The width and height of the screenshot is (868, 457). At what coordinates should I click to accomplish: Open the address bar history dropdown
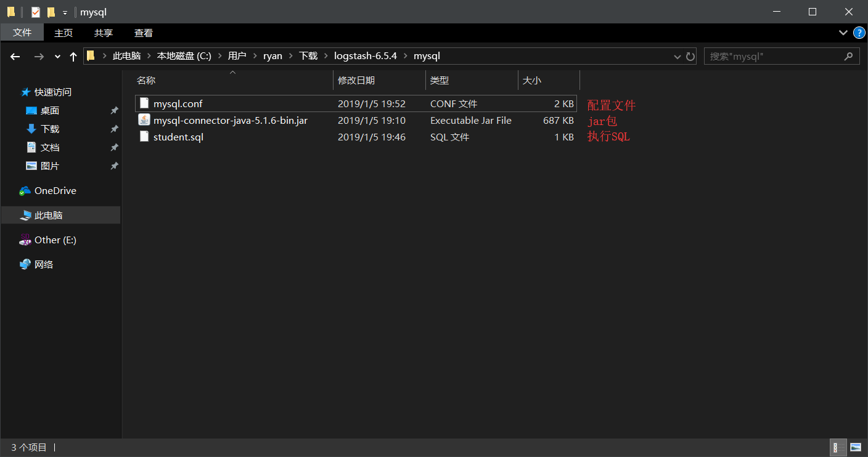(678, 56)
